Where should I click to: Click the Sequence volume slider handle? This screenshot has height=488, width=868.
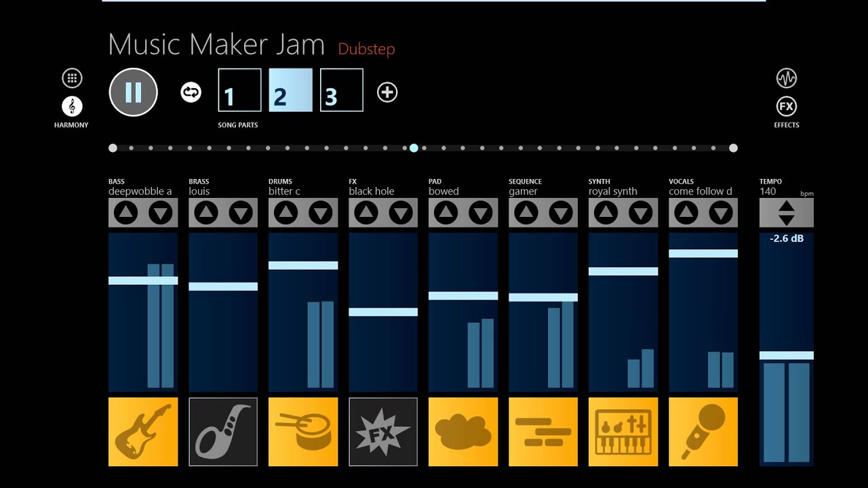[x=543, y=298]
